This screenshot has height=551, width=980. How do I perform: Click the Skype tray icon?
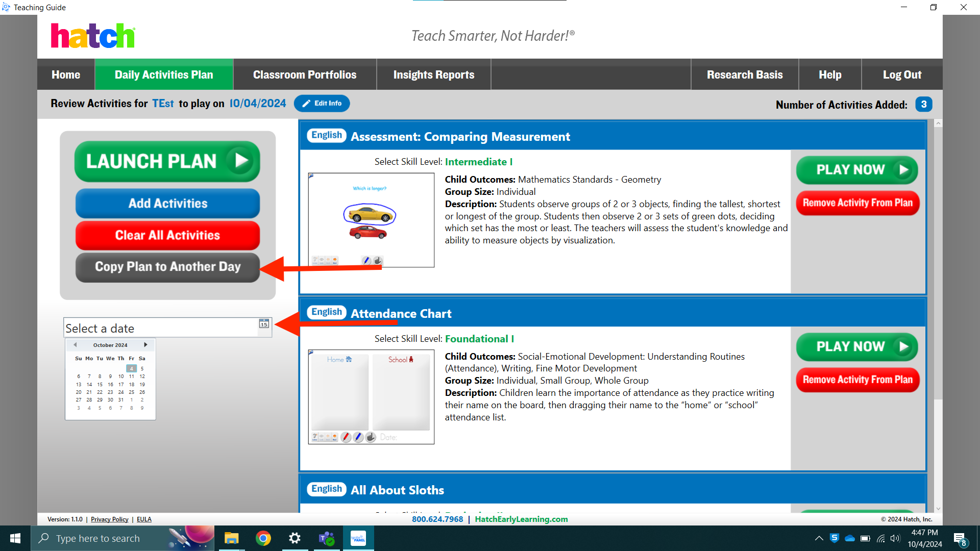pyautogui.click(x=835, y=538)
